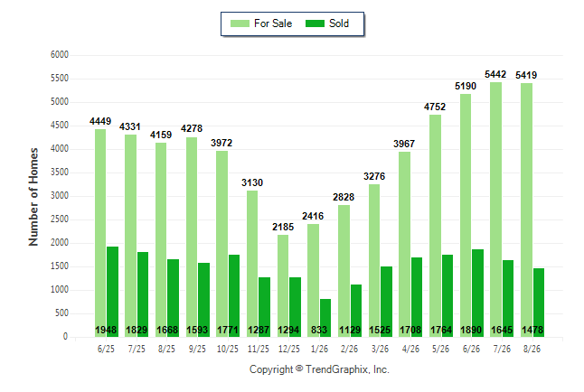Click the 7/26 For Sale bar labeled 5442

(x=495, y=210)
